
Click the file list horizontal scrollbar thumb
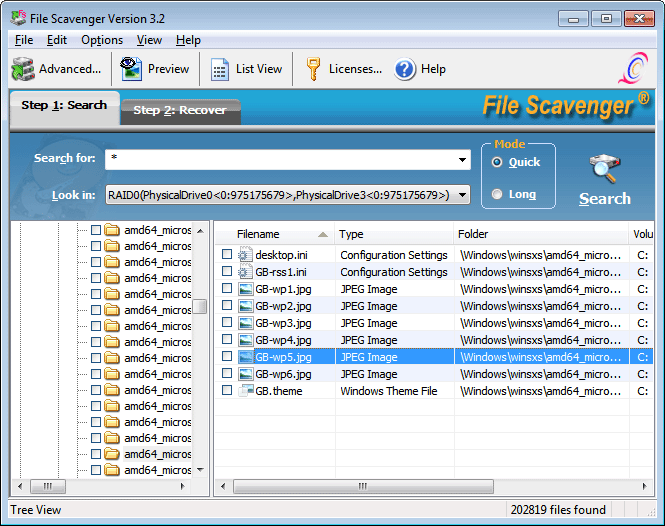click(363, 486)
